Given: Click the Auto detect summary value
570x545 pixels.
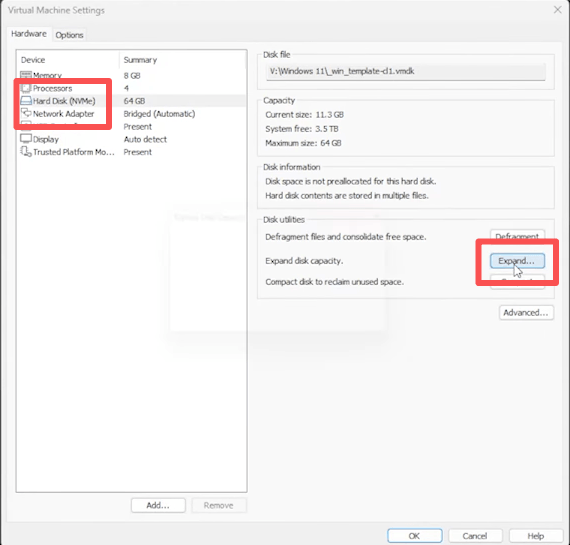Looking at the screenshot, I should pyautogui.click(x=145, y=139).
